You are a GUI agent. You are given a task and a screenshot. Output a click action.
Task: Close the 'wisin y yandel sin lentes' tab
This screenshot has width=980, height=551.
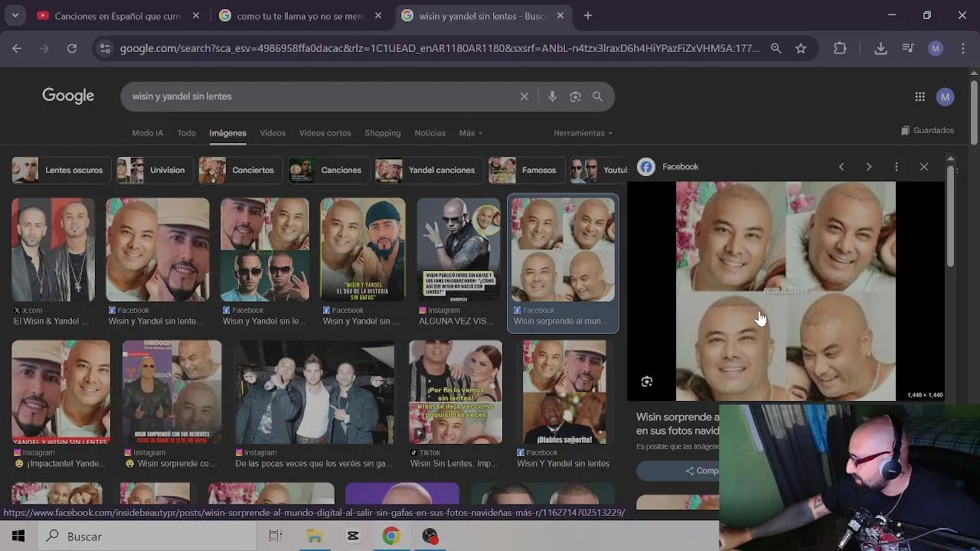[x=560, y=15]
